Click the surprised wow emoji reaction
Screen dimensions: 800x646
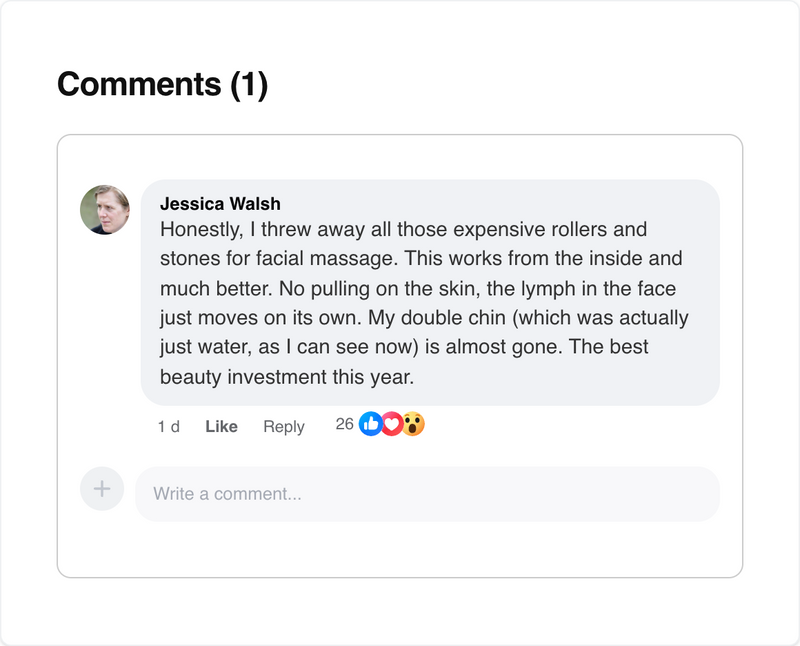[x=412, y=424]
